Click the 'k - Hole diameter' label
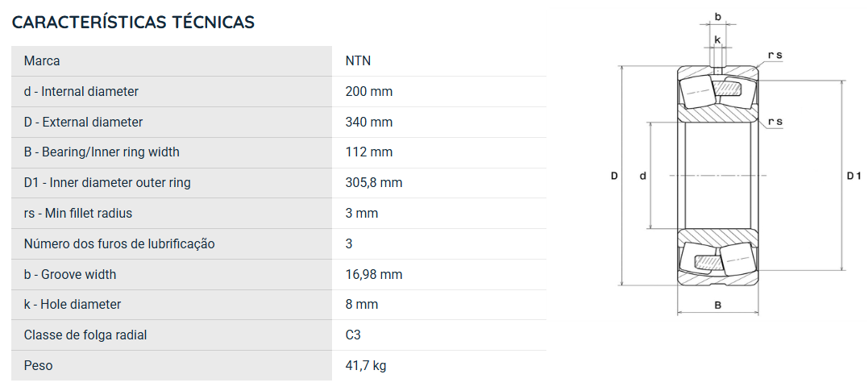This screenshot has height=391, width=868. 72,305
